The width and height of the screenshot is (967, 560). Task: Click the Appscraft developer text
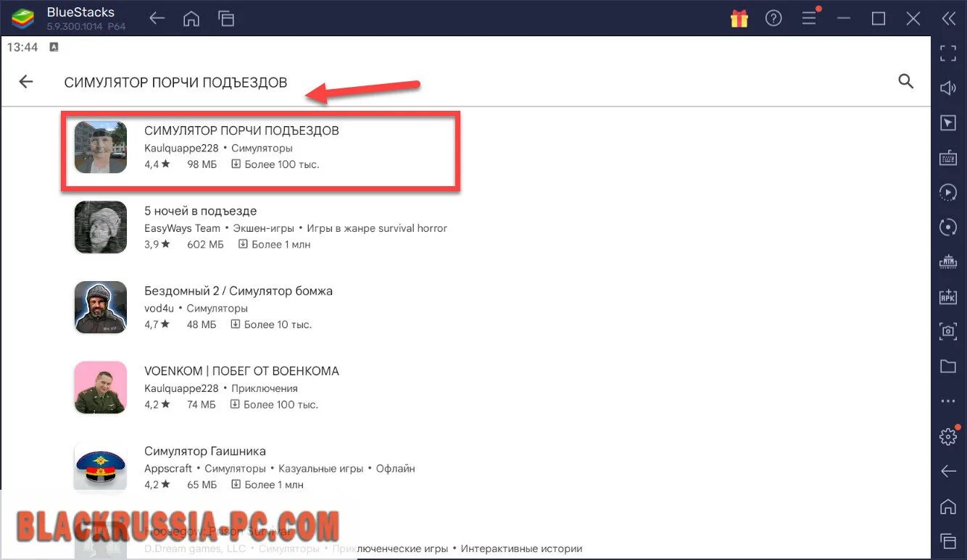(x=168, y=469)
